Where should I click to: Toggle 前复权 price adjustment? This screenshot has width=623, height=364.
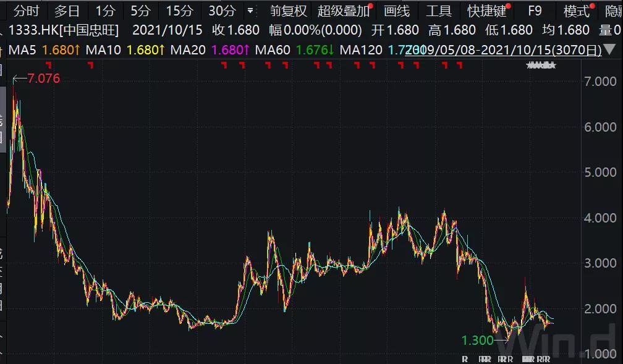point(288,11)
